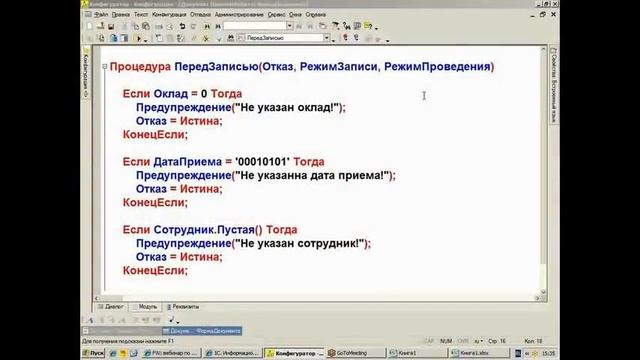Open the Отладка menu
Screen dimensions: 640x360
tap(200, 14)
